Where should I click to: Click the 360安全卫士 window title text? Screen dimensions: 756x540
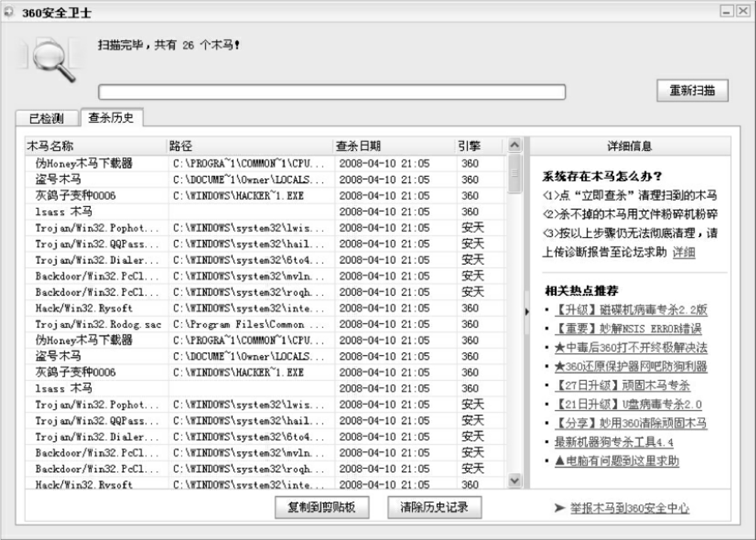[x=56, y=13]
